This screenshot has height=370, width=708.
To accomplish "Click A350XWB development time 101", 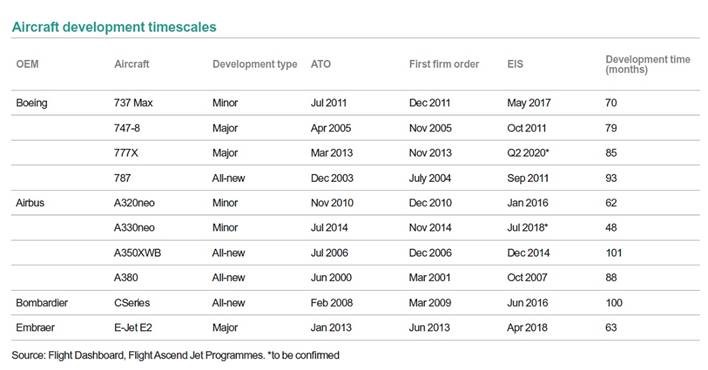I will (614, 253).
